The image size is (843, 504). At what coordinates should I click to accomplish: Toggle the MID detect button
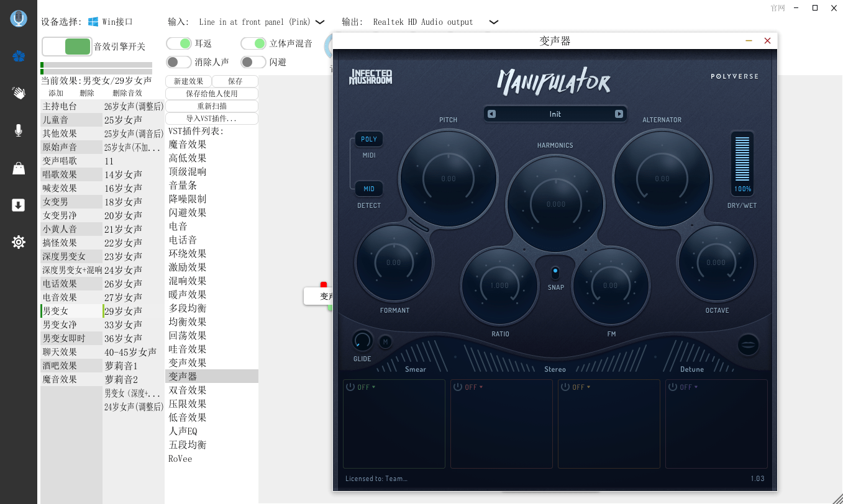coord(369,189)
